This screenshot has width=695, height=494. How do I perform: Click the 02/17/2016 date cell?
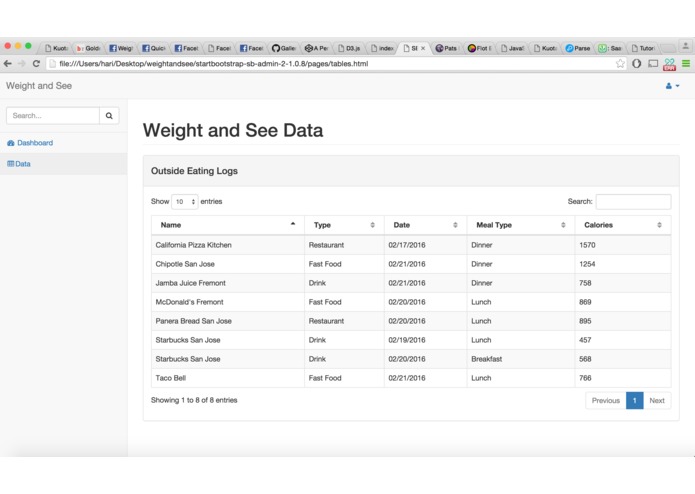coord(426,245)
